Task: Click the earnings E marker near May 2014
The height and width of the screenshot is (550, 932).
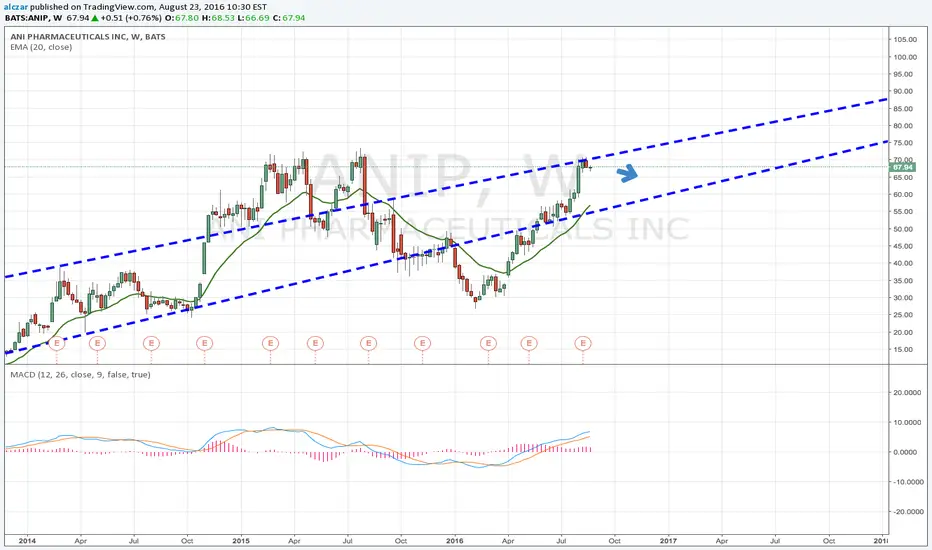Action: [97, 343]
